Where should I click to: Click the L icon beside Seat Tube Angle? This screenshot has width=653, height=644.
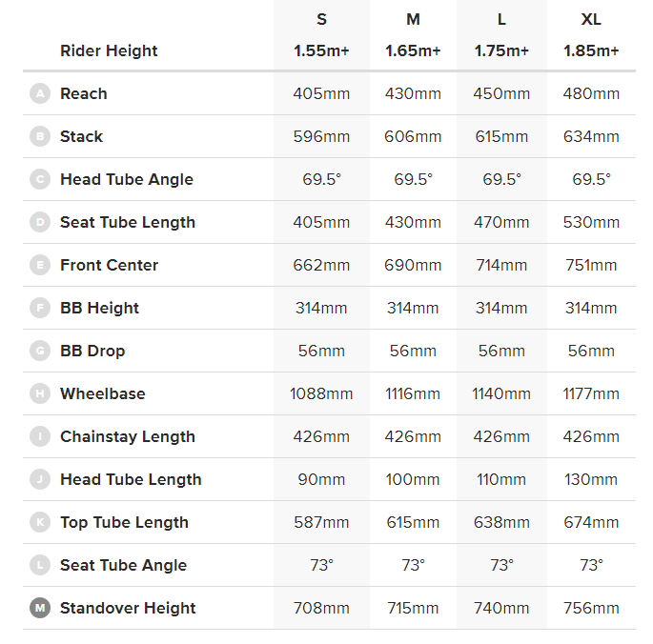click(40, 565)
